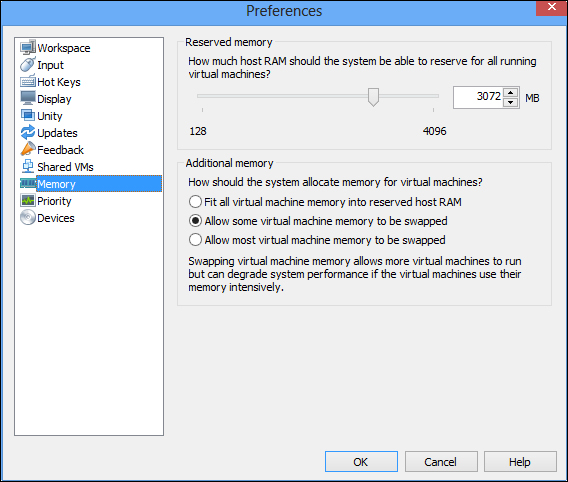Select the Feedback megaphone icon
The image size is (568, 482).
pyautogui.click(x=28, y=149)
